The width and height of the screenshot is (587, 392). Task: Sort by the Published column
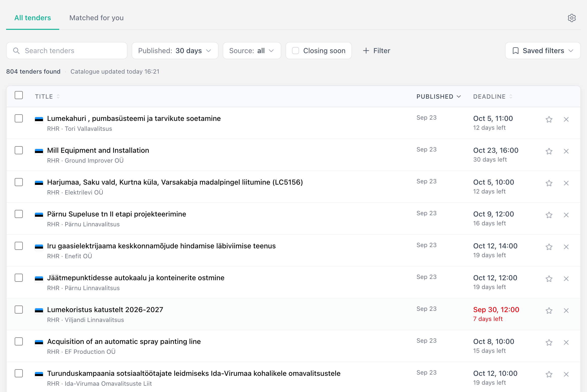pyautogui.click(x=438, y=97)
